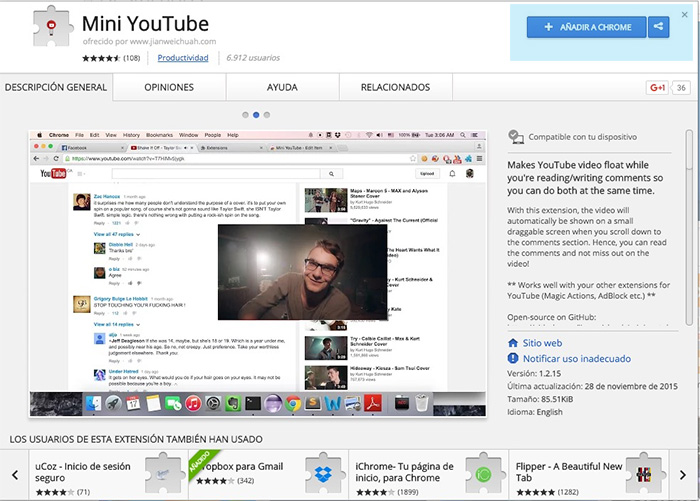Close the extension detail dialog
This screenshot has height=501, width=700.
(x=684, y=15)
